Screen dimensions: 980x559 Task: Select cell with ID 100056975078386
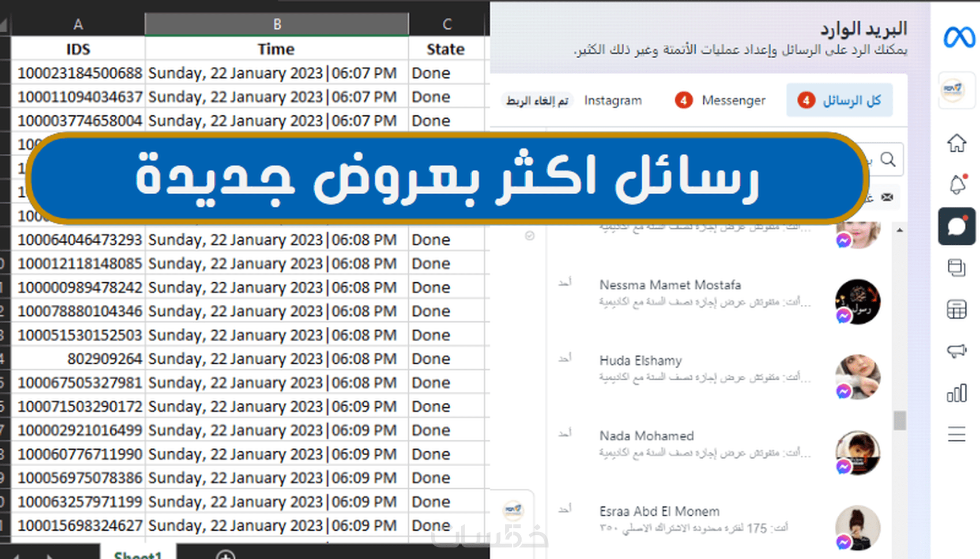78,478
